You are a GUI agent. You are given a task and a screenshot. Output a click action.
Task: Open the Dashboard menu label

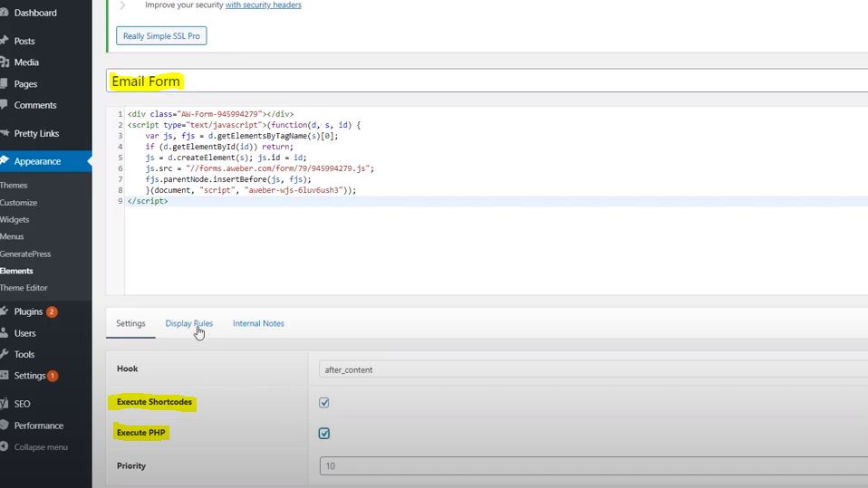point(35,12)
